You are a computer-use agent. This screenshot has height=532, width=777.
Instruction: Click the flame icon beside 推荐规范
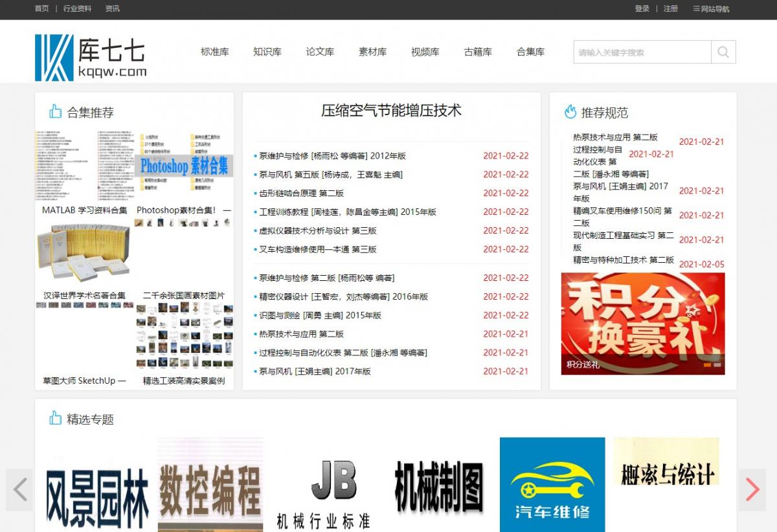[570, 112]
